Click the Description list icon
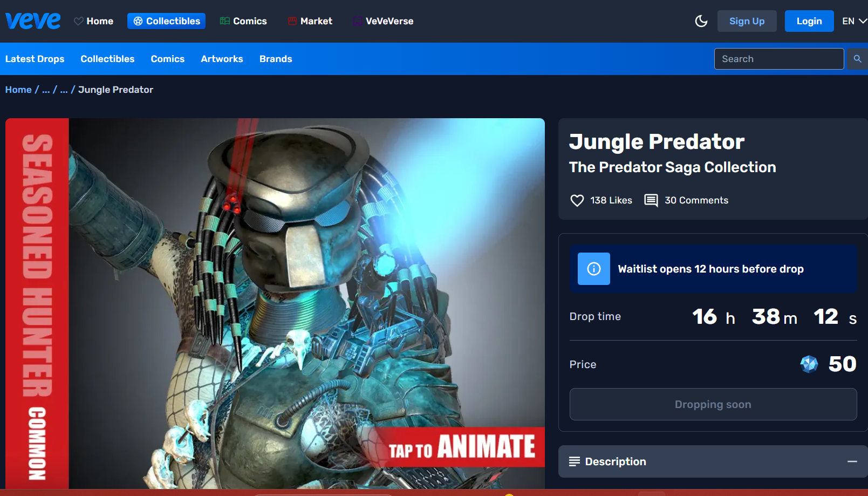The height and width of the screenshot is (496, 868). 574,461
